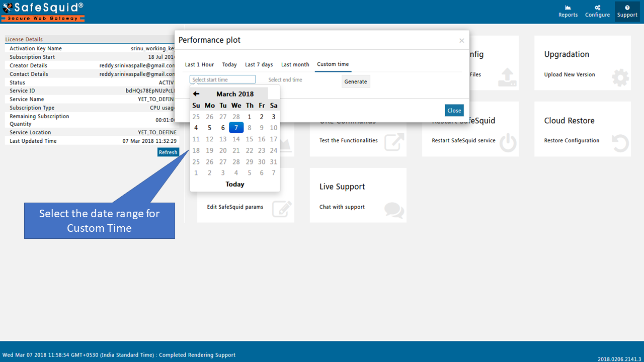Click the Restore Configuration text
644x362 pixels.
572,140
